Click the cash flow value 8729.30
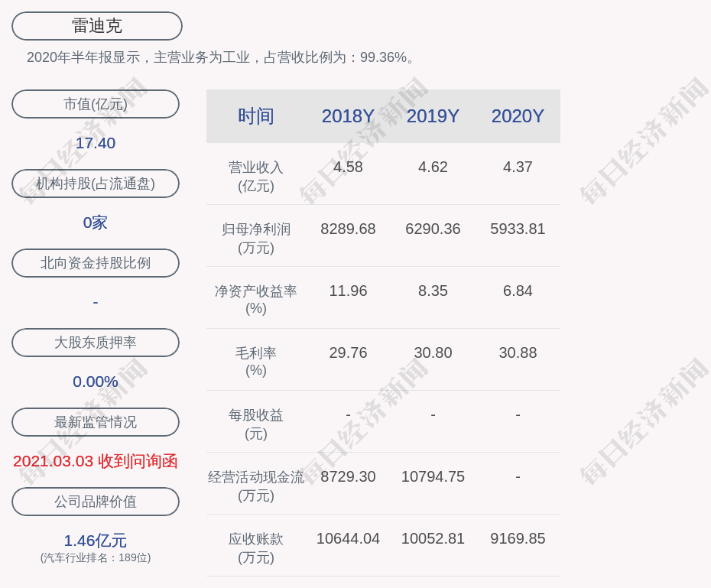Viewport: 711px width, 588px height. [349, 476]
